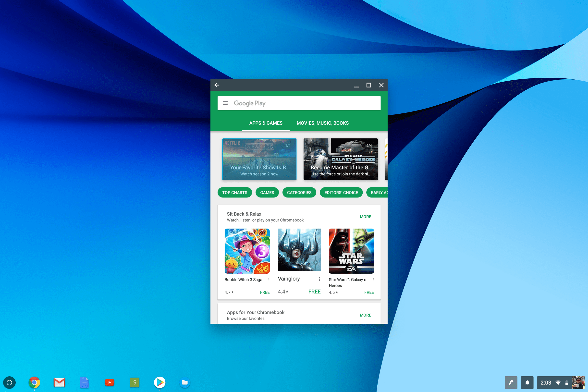
Task: Select the Top Charts chip
Action: pos(234,192)
